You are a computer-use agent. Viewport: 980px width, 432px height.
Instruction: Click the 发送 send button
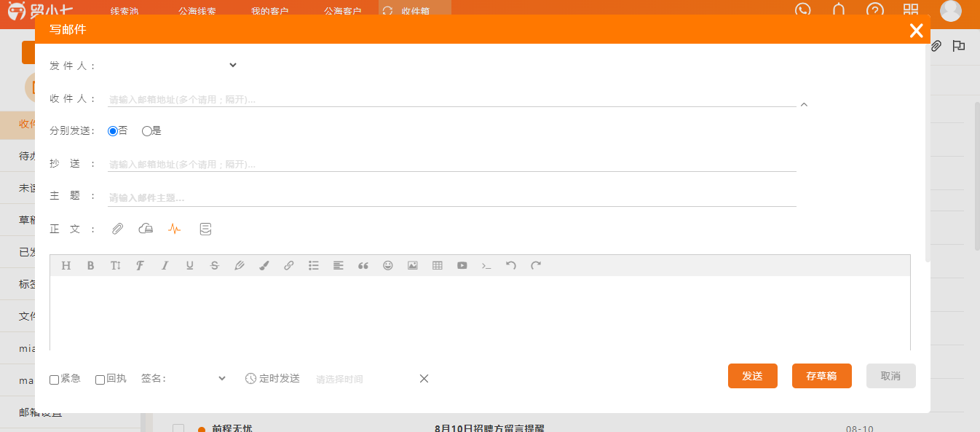pyautogui.click(x=753, y=376)
